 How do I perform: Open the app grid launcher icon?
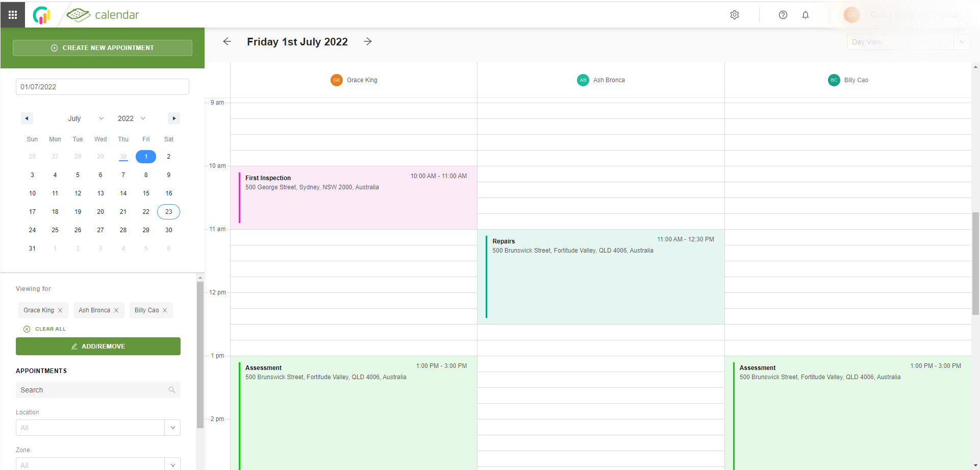tap(13, 15)
